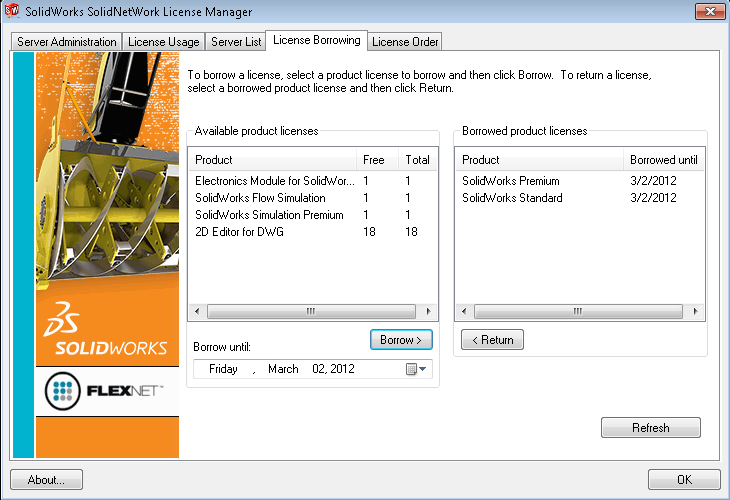The image size is (730, 500).
Task: Confirm with the OK button
Action: (684, 480)
